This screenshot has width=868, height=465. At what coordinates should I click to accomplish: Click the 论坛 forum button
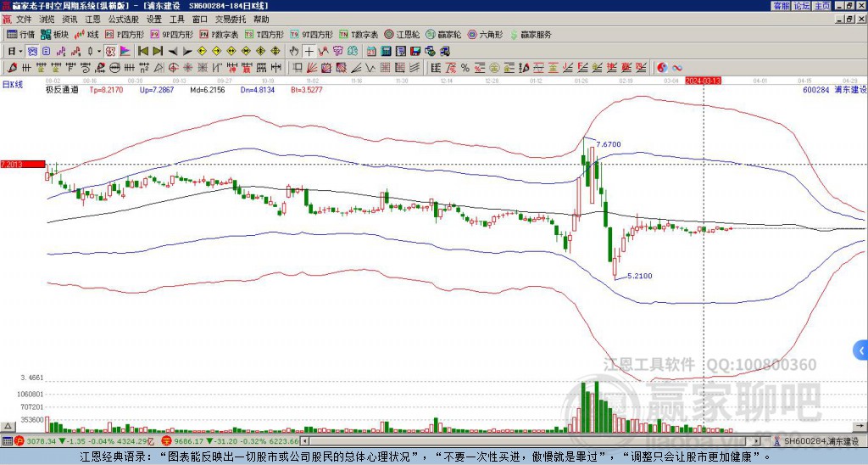[802, 6]
